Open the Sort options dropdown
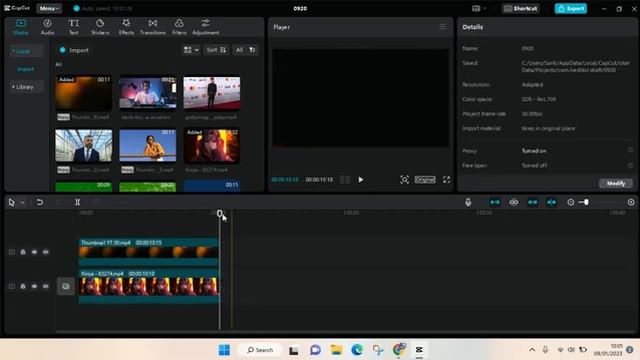Image resolution: width=640 pixels, height=360 pixels. (x=216, y=50)
